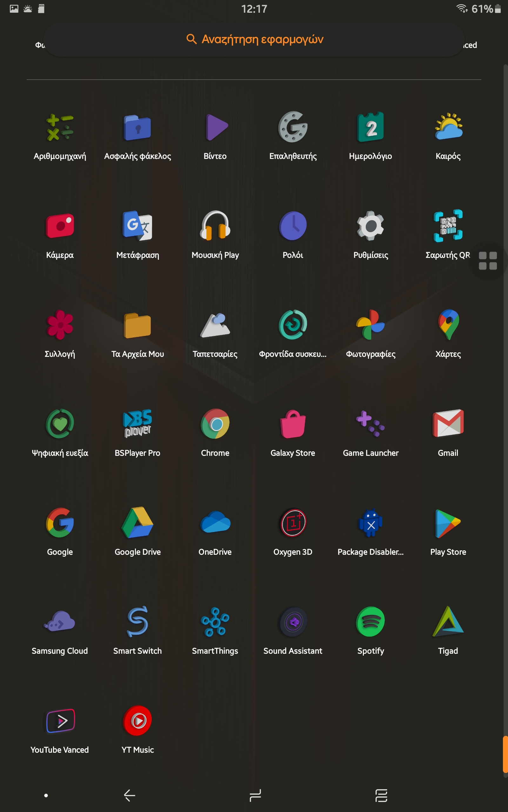Tap the four-squares grid handle

(488, 260)
